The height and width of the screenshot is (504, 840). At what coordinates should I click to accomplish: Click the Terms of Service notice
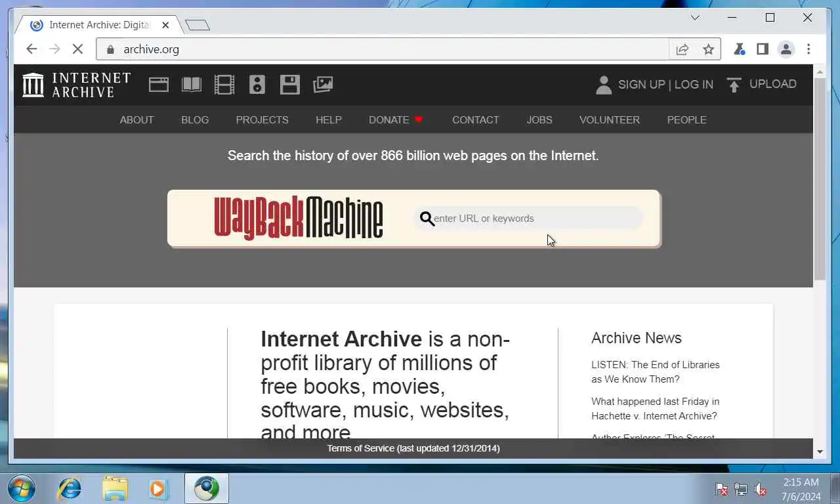413,448
